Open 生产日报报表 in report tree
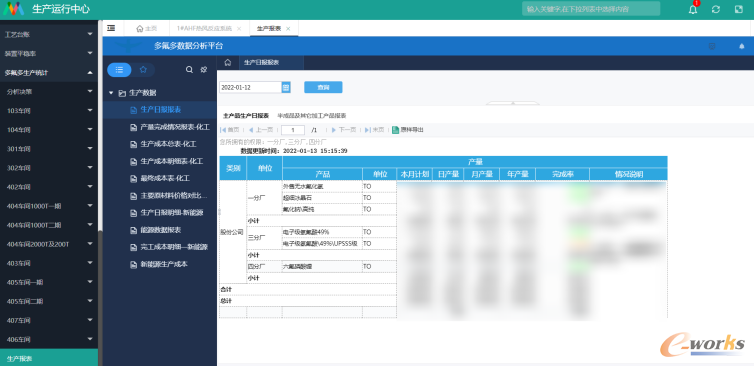The image size is (755, 367). [x=160, y=110]
